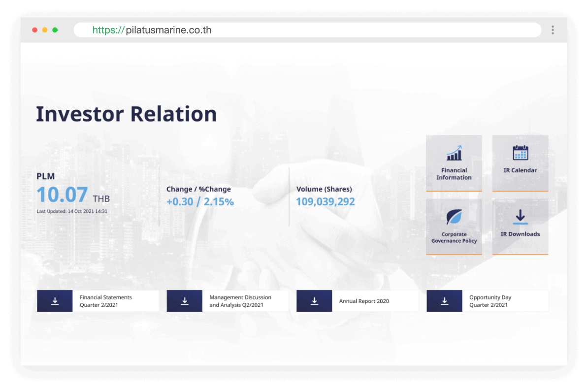The width and height of the screenshot is (588, 390).
Task: Click the Financial Information chart icon
Action: pyautogui.click(x=454, y=153)
